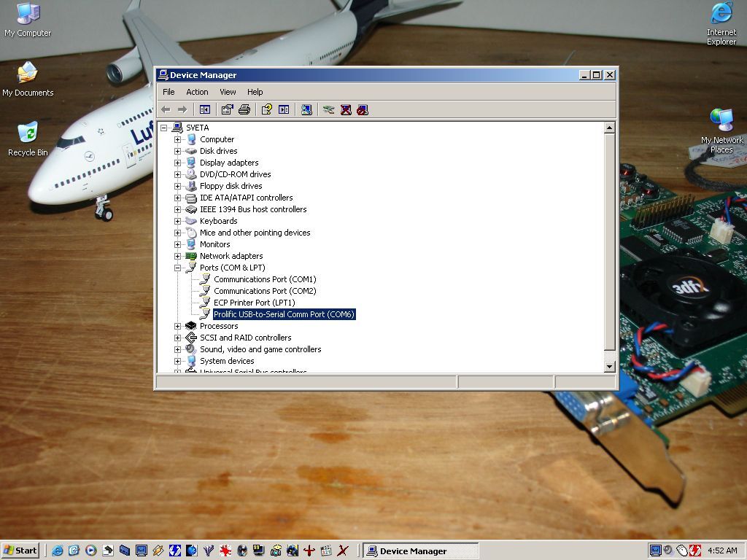Click the red tray icon beside clock
Image resolution: width=747 pixels, height=560 pixels.
tap(695, 551)
